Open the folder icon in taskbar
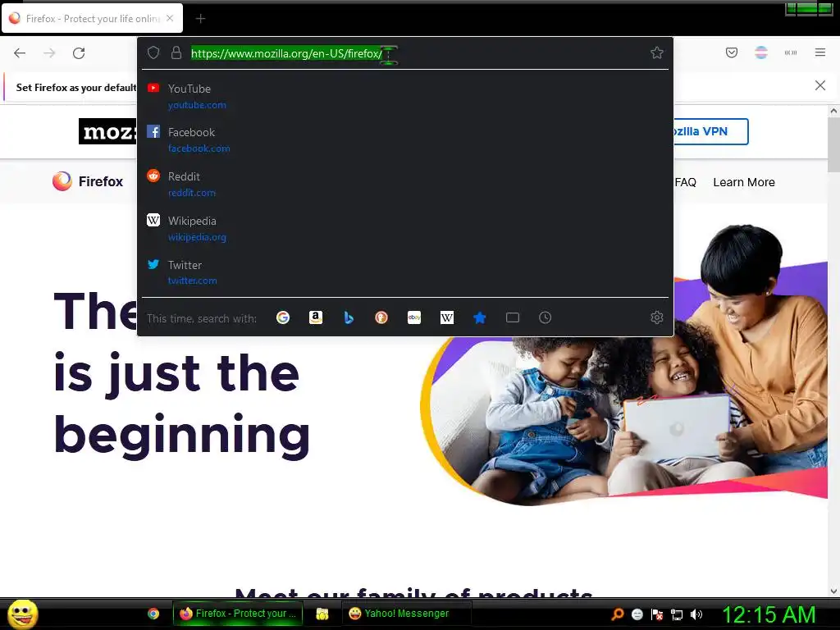 (322, 614)
